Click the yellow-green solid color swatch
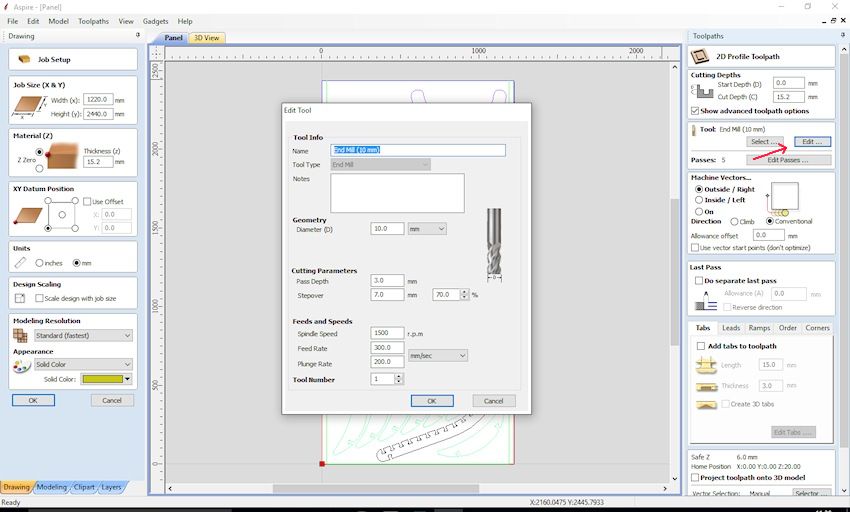Image resolution: width=850 pixels, height=512 pixels. (x=102, y=379)
